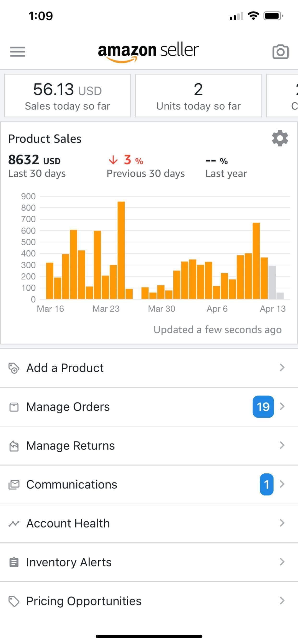Tap the tallest gray chart bar
Image resolution: width=298 pixels, height=644 pixels.
pos(272,282)
